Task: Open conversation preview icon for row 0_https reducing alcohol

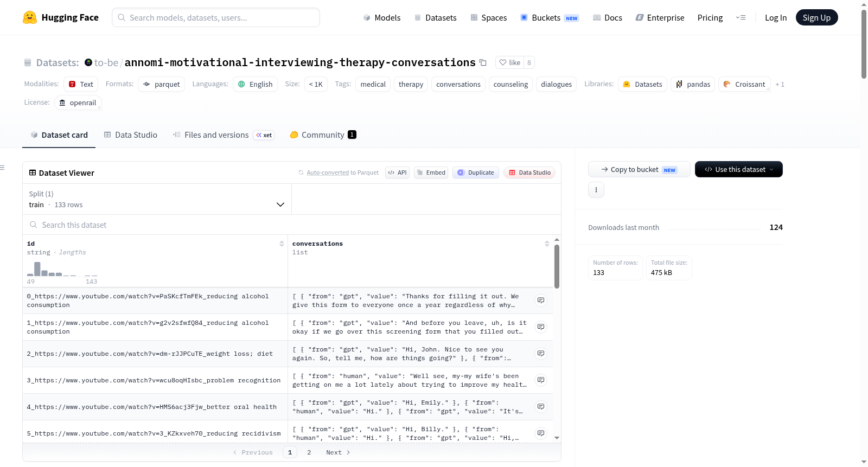Action: [541, 300]
